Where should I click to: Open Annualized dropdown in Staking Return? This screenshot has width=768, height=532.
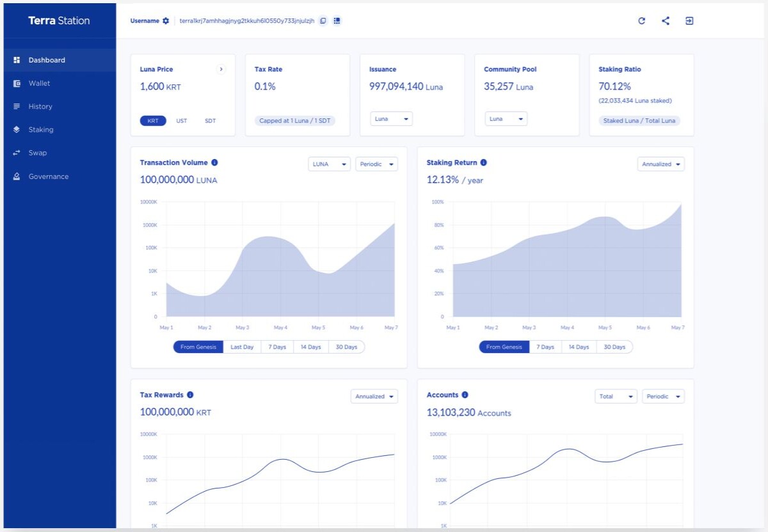pos(661,164)
